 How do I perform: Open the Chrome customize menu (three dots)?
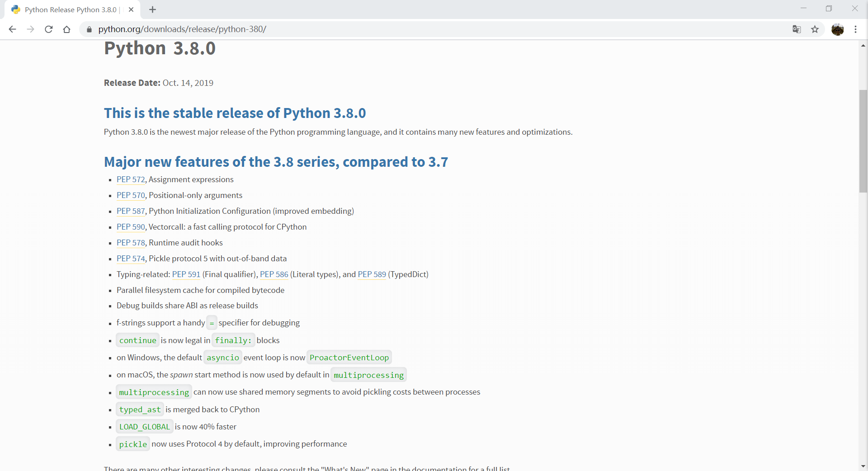[x=856, y=29]
